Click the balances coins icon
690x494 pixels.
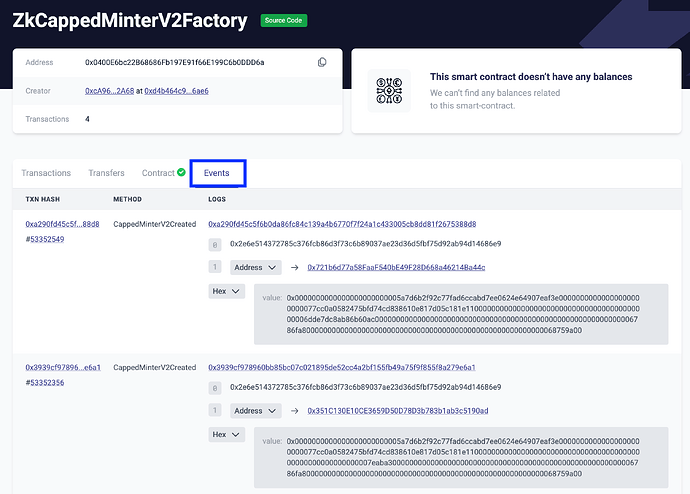coord(389,90)
